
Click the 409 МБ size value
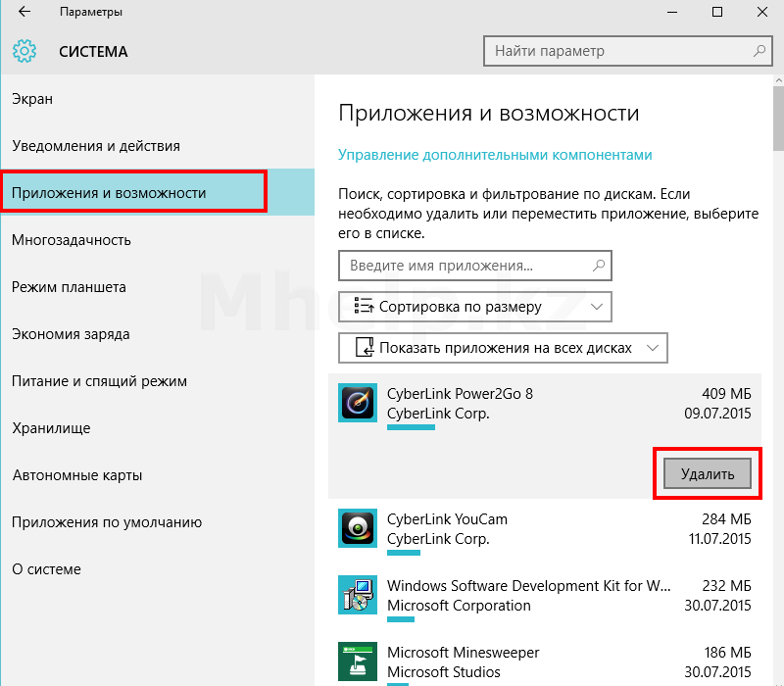[726, 394]
